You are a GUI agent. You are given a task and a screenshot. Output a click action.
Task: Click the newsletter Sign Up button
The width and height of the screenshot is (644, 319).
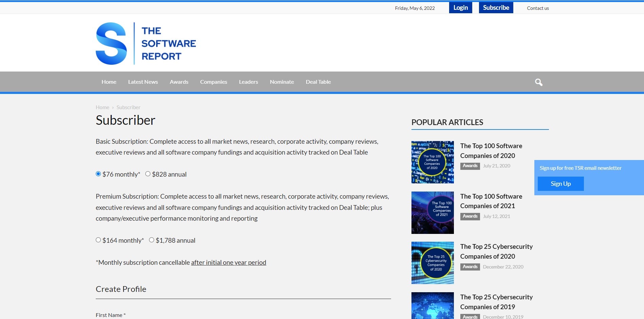[561, 184]
